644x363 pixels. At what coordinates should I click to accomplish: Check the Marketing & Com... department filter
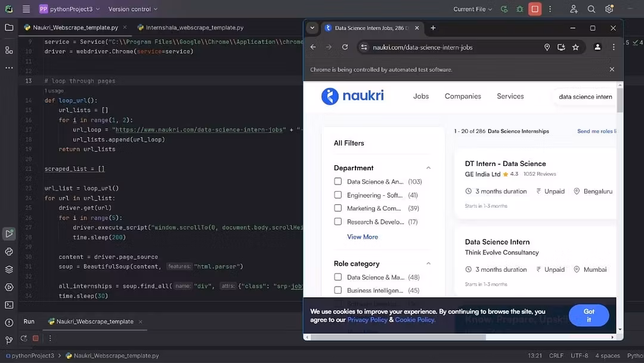[x=338, y=208]
